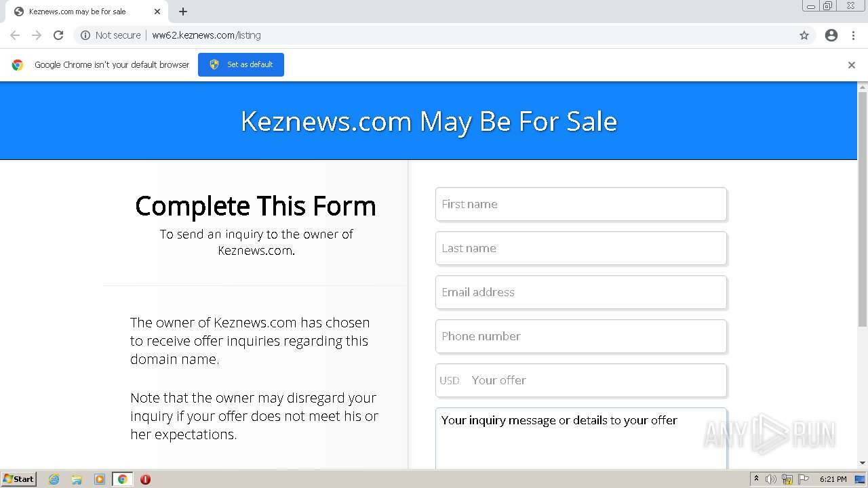
Task: Open the Chrome three-dot menu
Action: pos(853,35)
